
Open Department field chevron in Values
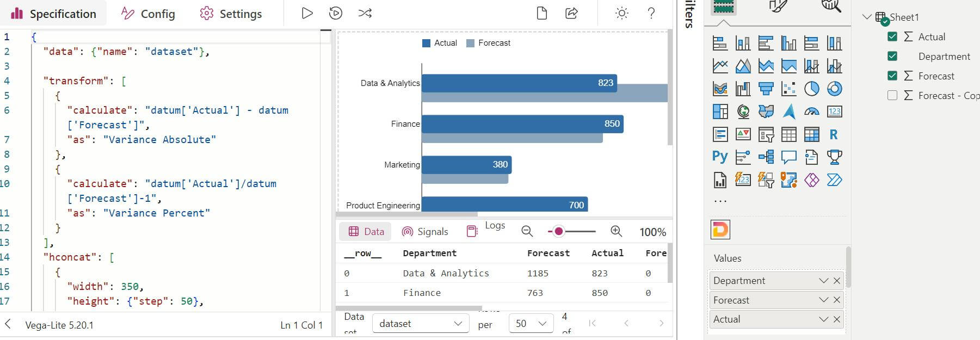[x=824, y=281]
